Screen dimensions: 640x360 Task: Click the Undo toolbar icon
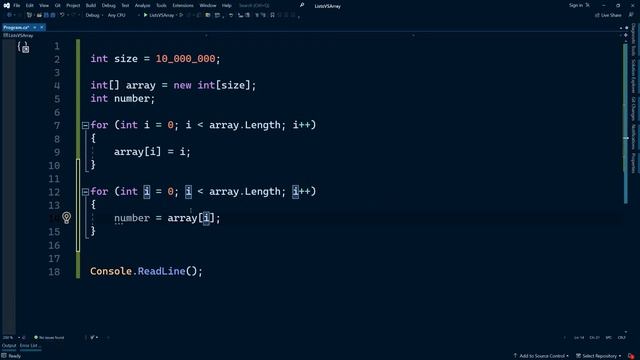(62, 15)
